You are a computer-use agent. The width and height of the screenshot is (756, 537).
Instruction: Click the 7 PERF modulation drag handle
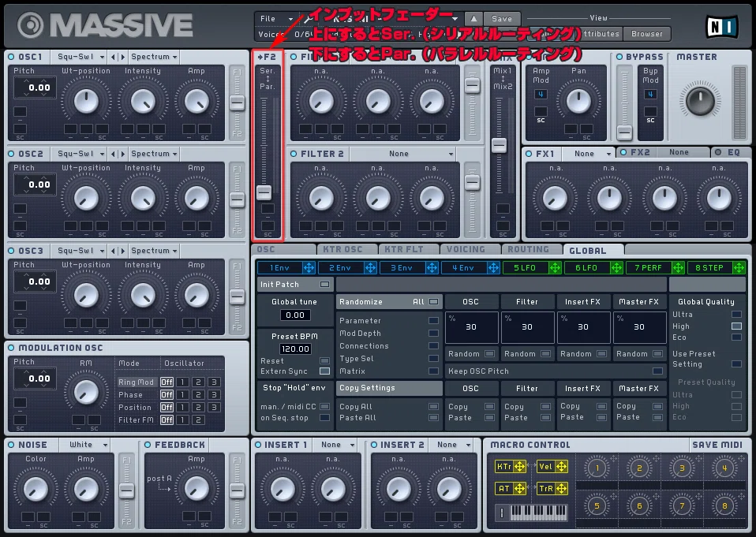pos(678,268)
